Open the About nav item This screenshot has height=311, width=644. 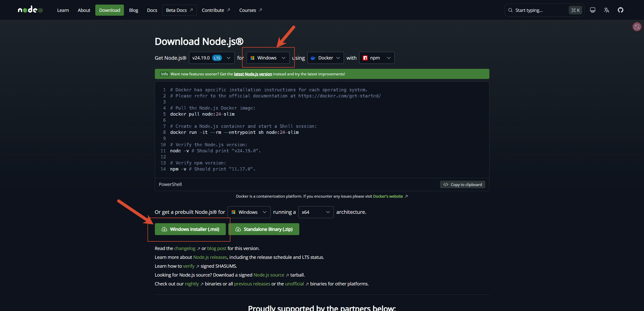(84, 10)
